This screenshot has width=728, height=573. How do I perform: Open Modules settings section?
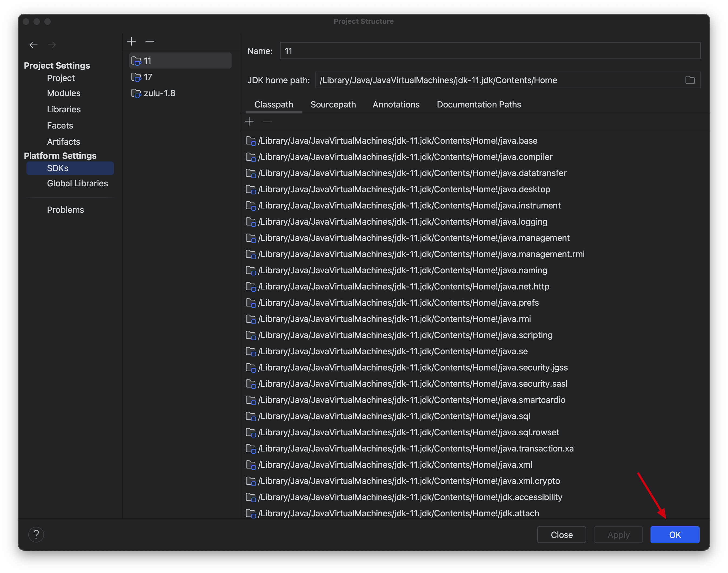tap(64, 93)
